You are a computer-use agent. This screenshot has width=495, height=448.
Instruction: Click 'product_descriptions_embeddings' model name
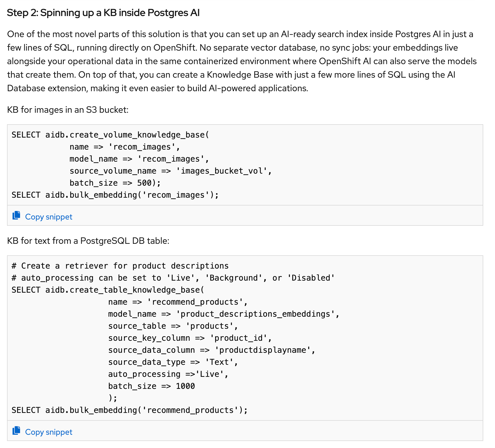click(255, 314)
